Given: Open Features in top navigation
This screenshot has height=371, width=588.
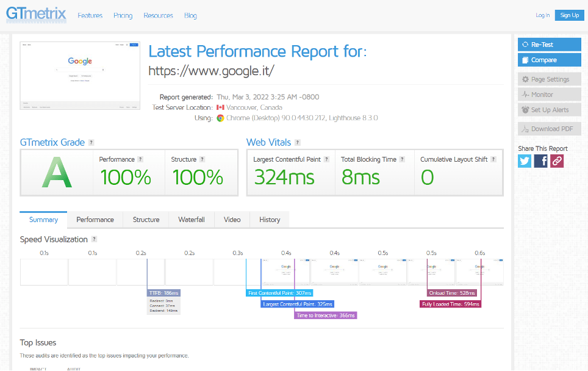Looking at the screenshot, I should tap(90, 15).
